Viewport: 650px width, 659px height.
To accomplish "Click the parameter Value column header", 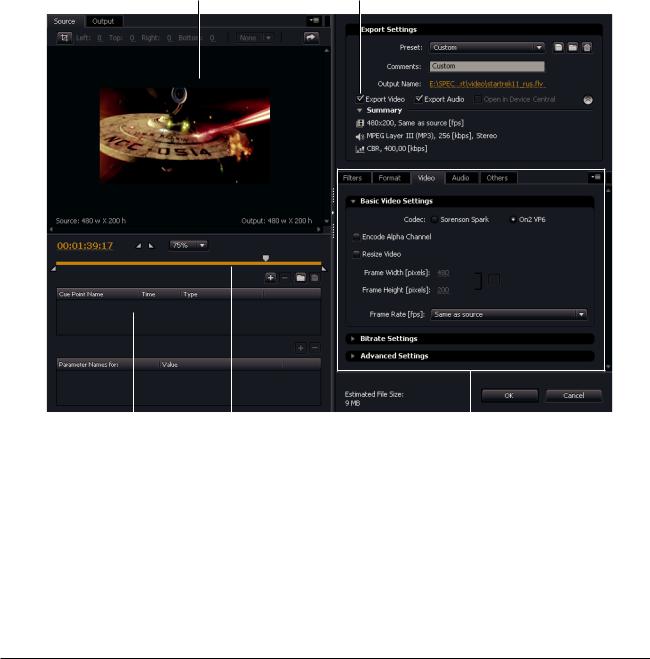I will coord(221,364).
